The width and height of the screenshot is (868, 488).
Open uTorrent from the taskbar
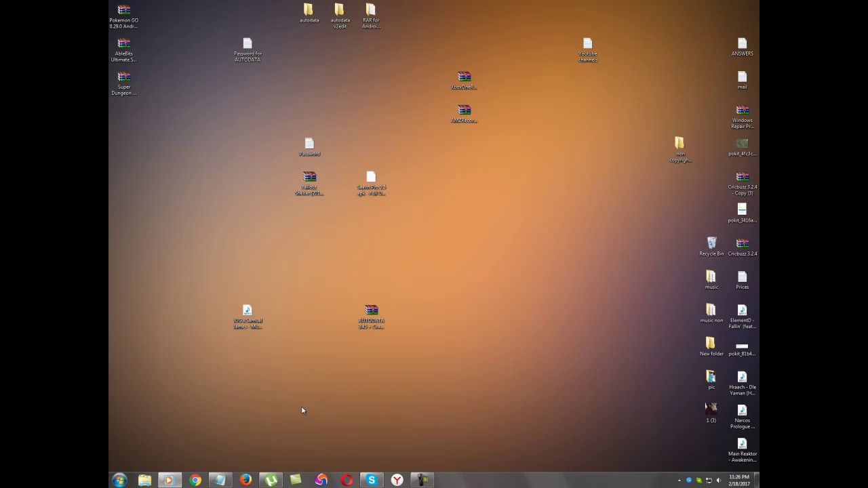coord(271,480)
